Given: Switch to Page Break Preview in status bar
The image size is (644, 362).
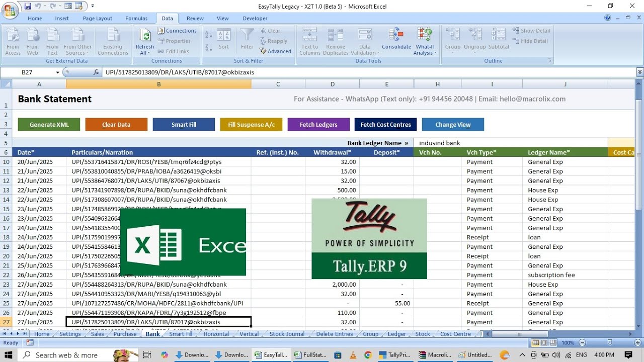Looking at the screenshot, I should click(553, 343).
